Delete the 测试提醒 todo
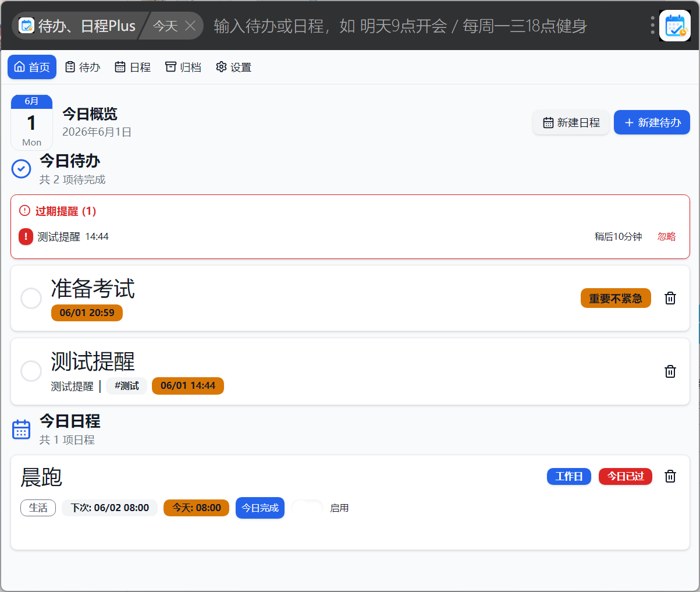This screenshot has width=700, height=592. click(670, 371)
